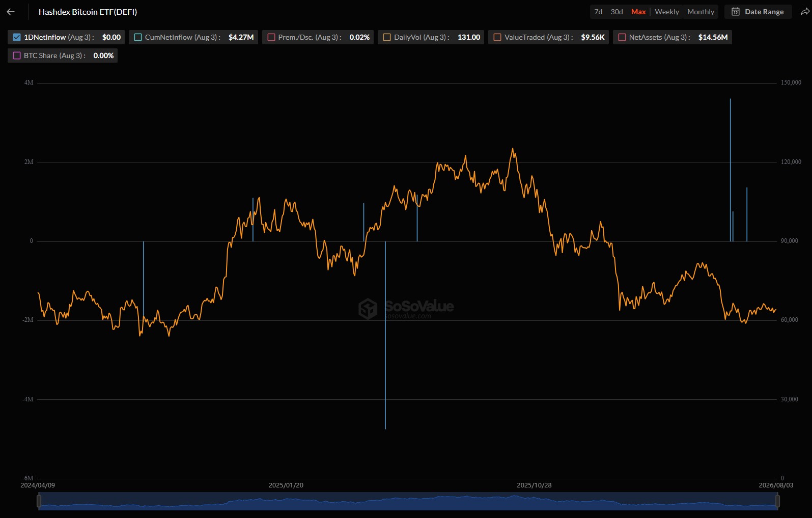Check the ValueTraded series checkbox
Image resolution: width=812 pixels, height=518 pixels.
(x=497, y=37)
